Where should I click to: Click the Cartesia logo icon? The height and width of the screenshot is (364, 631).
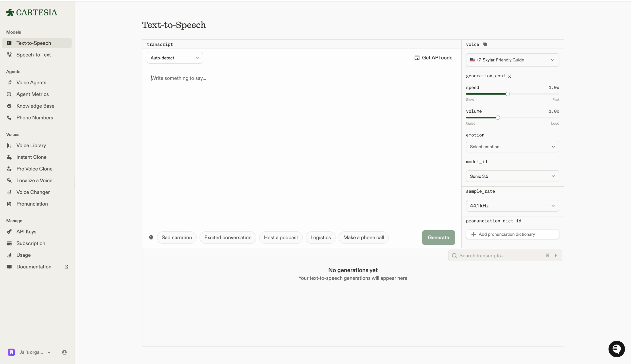click(x=10, y=12)
